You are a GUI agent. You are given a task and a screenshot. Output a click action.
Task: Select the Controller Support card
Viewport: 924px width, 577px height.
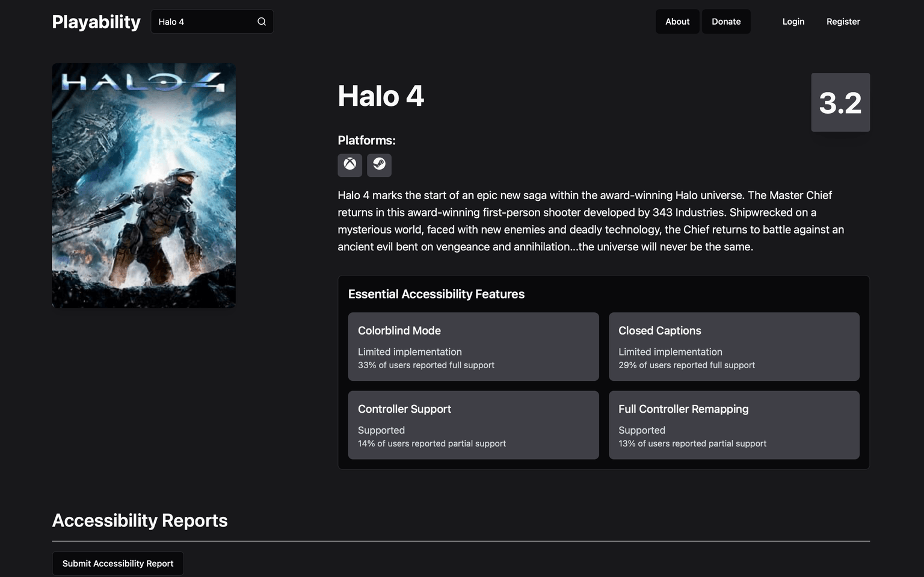point(473,425)
